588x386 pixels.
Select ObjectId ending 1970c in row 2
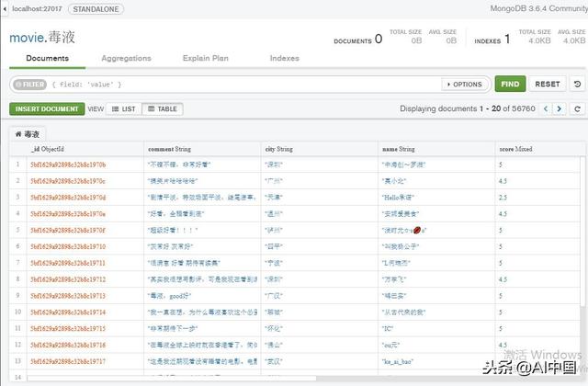(68, 181)
